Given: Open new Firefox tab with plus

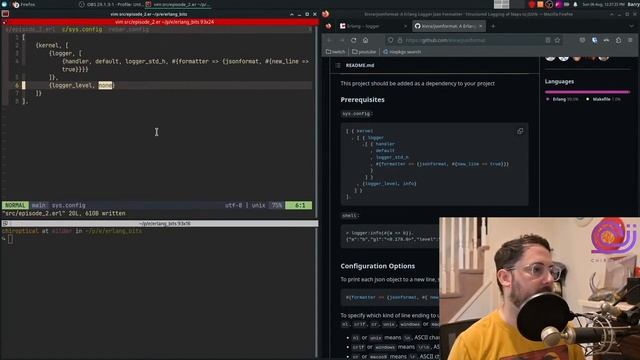Looking at the screenshot, I should (493, 26).
